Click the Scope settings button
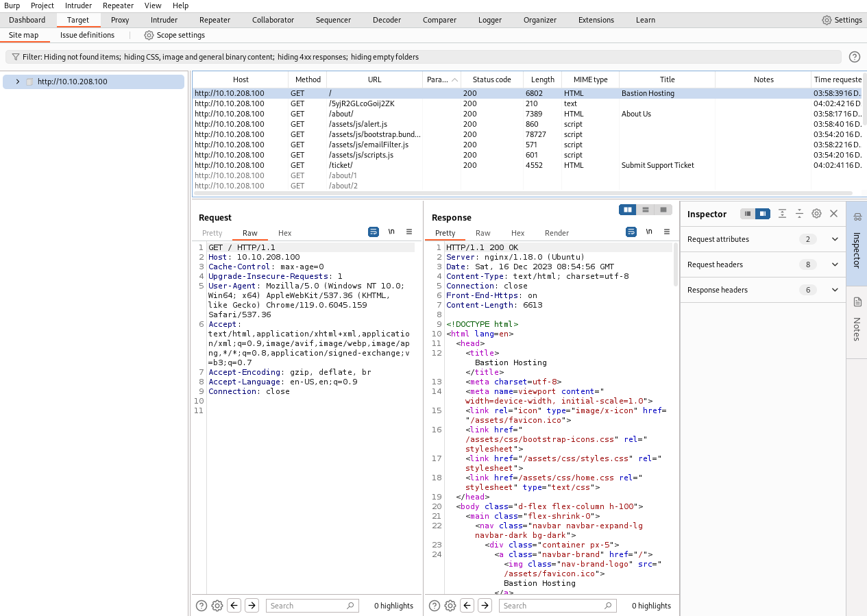This screenshot has height=616, width=867. [174, 35]
